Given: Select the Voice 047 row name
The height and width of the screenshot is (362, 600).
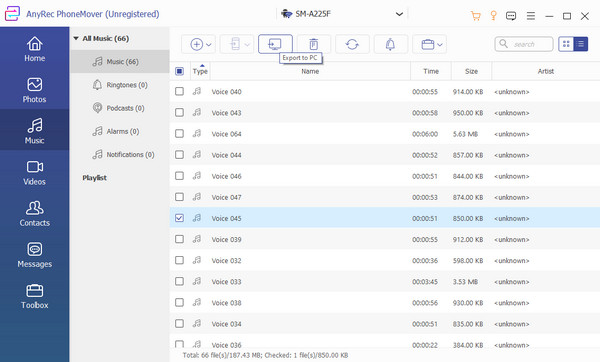Looking at the screenshot, I should click(227, 197).
